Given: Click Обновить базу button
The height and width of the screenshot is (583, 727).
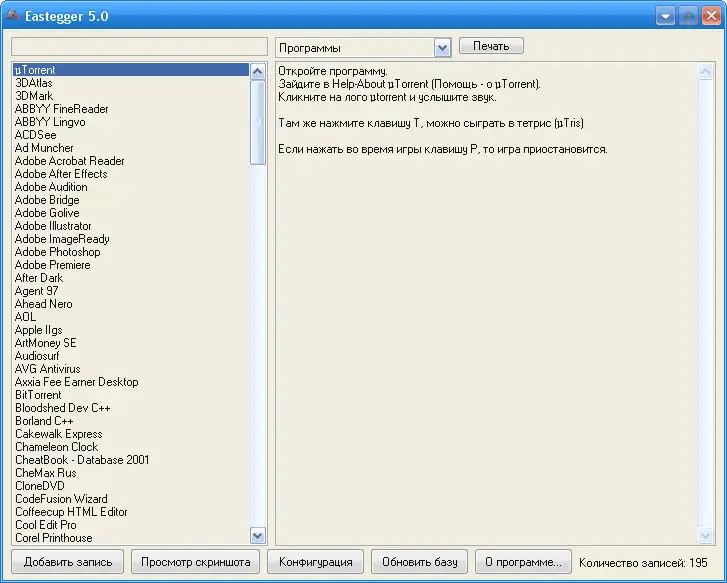Looking at the screenshot, I should pos(419,562).
